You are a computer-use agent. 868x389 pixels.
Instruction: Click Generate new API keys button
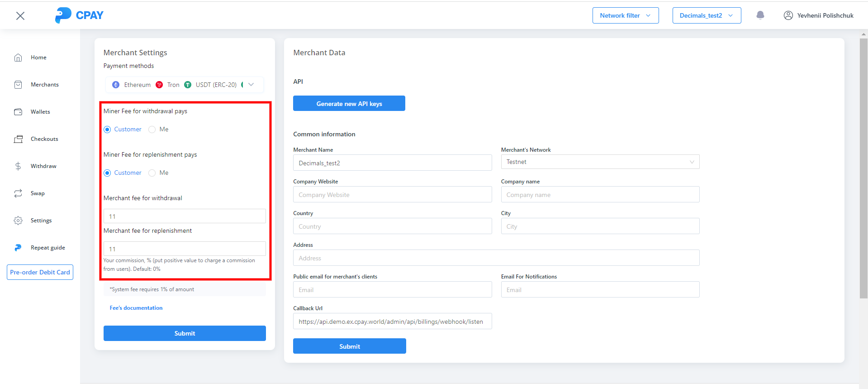tap(349, 104)
